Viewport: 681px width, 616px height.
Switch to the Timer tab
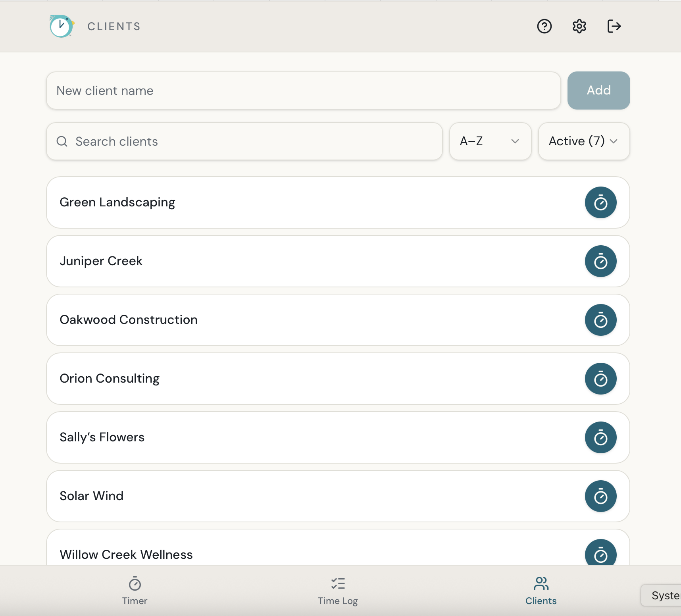(135, 591)
